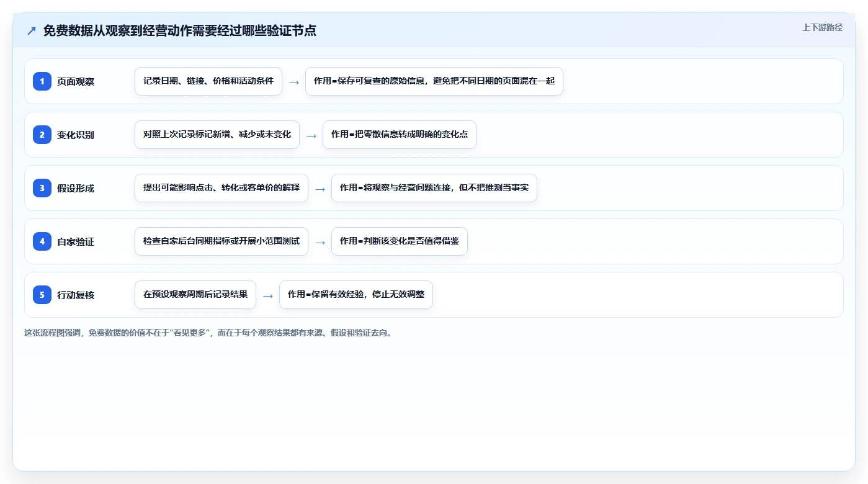The width and height of the screenshot is (868, 484).
Task: Click the step 5 number badge
Action: 42,295
